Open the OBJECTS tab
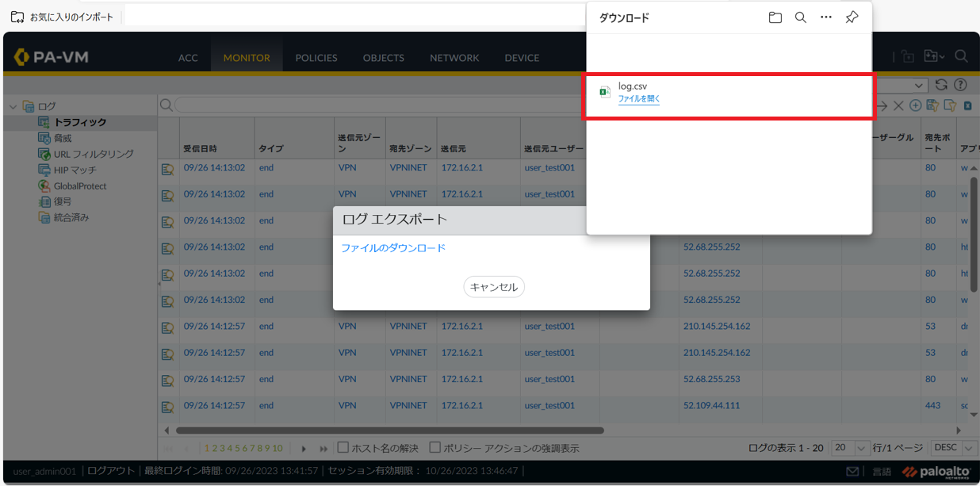The width and height of the screenshot is (980, 486). click(x=384, y=58)
